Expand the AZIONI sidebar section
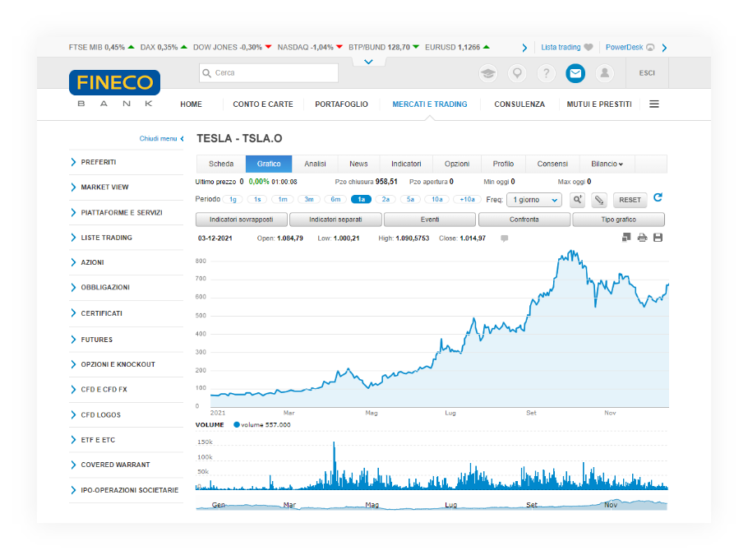Image resolution: width=748 pixels, height=560 pixels. (126, 262)
